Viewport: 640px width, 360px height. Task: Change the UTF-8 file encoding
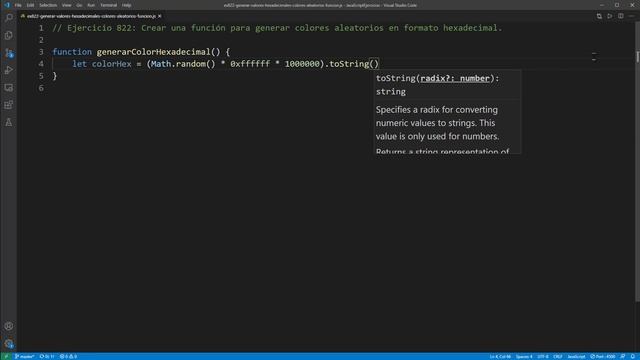tap(543, 356)
